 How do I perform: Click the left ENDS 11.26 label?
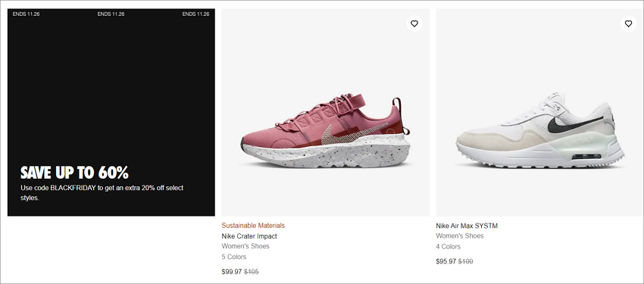[26, 14]
